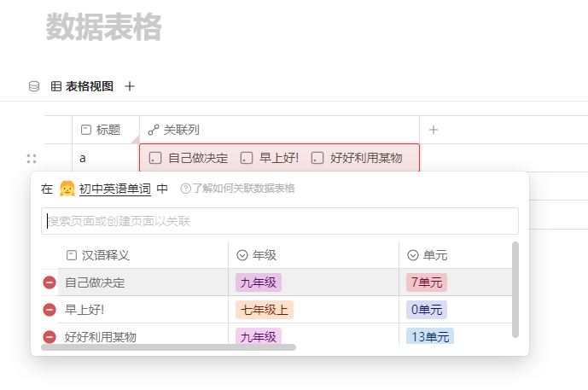Add a new view with the plus icon
The height and width of the screenshot is (390, 588).
130,86
